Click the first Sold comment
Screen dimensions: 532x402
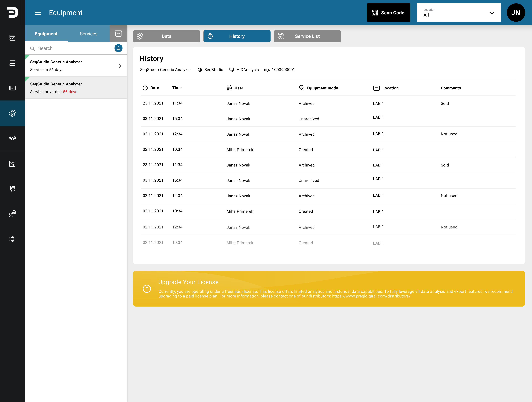(x=445, y=103)
